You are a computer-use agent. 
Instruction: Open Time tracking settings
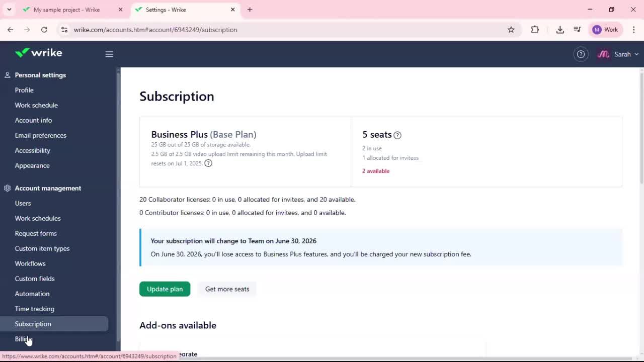point(35,309)
